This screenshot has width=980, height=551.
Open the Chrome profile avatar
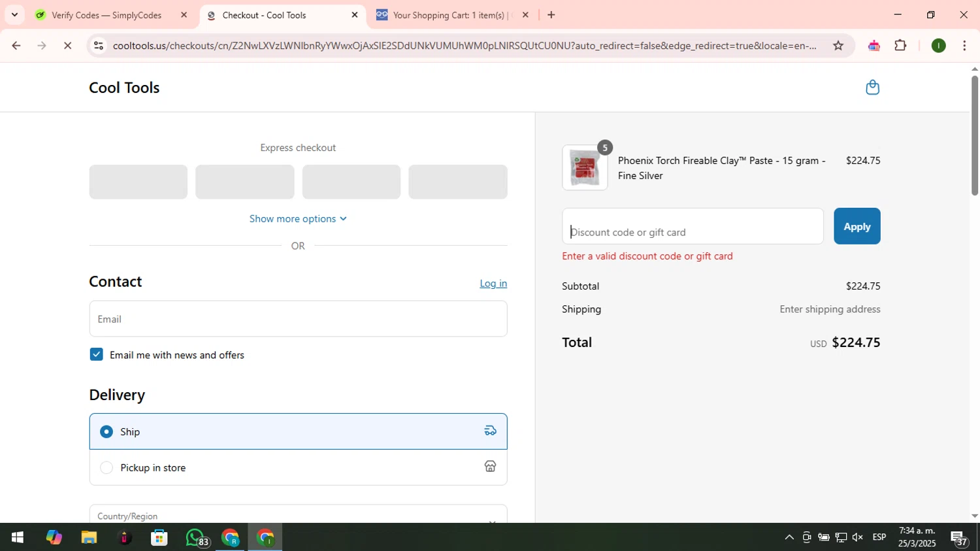939,45
